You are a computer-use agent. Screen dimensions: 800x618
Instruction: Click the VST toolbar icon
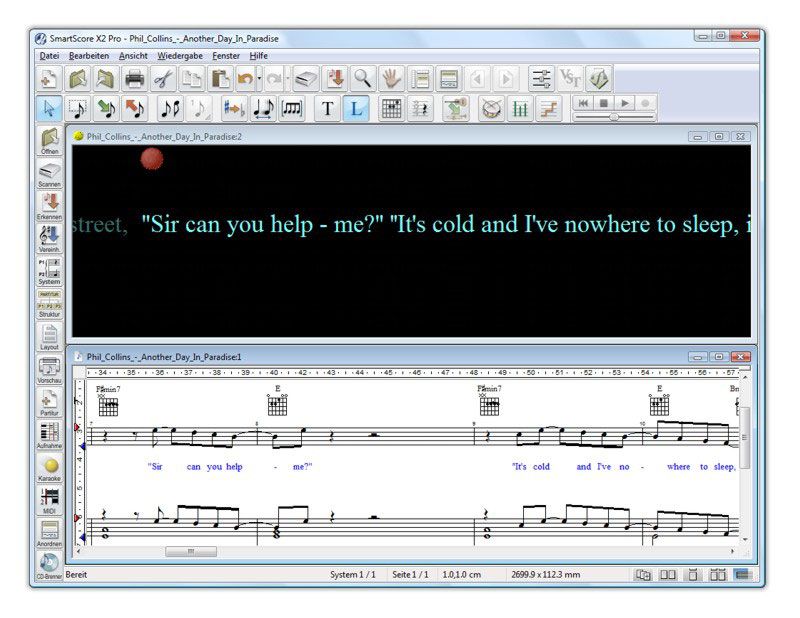570,79
